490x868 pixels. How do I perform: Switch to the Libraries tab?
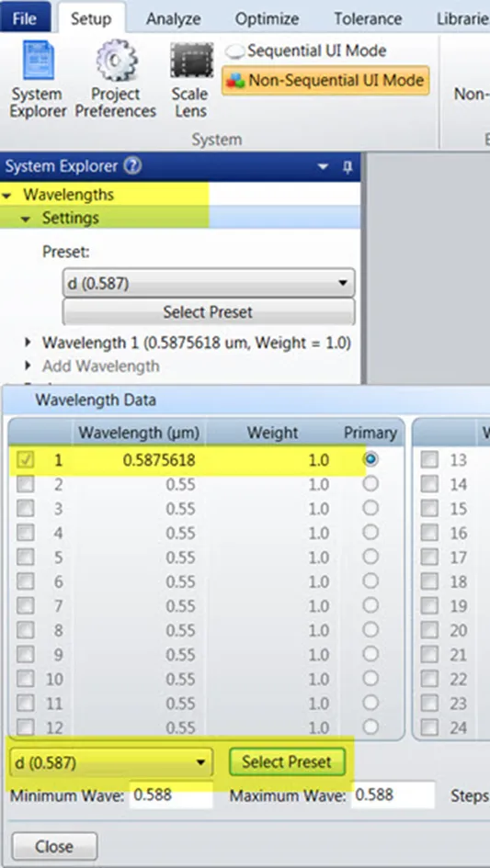463,18
